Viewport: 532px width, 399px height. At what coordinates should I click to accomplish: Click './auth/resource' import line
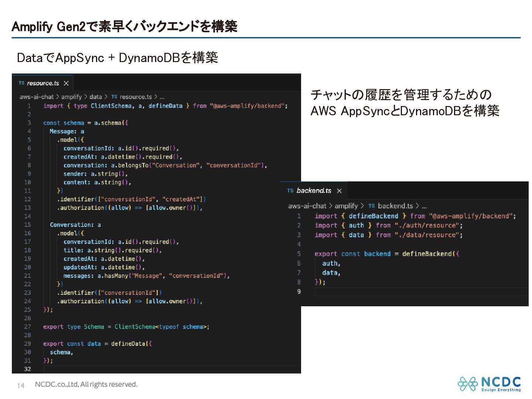point(389,225)
